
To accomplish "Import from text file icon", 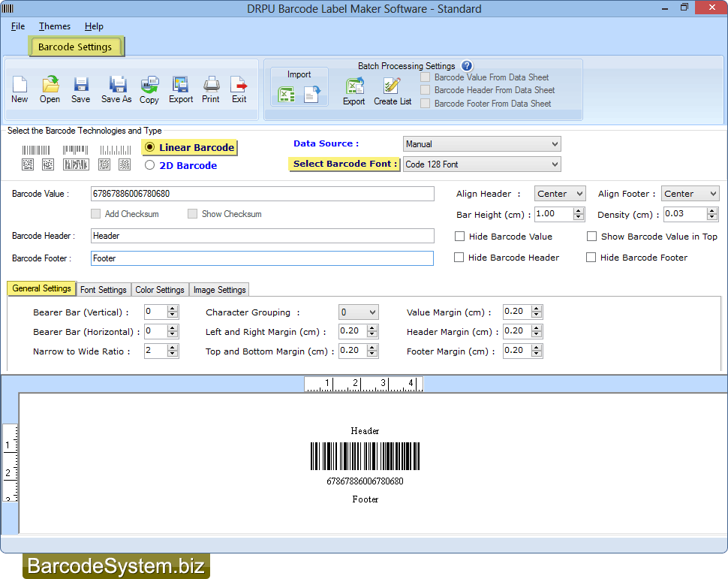I will coord(312,95).
